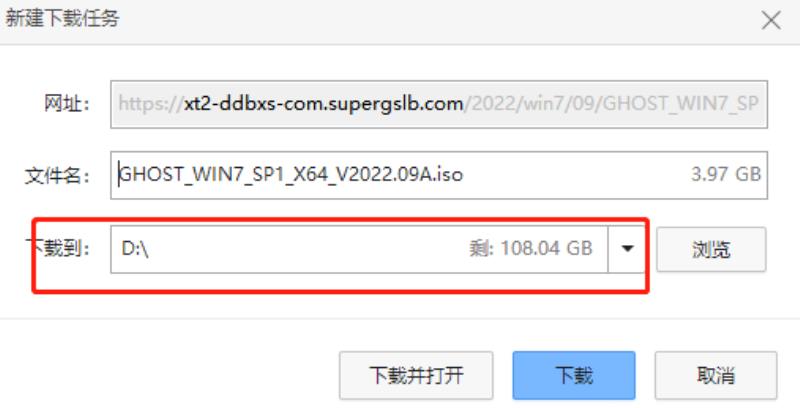
Task: Start the download with blue 下载 button
Action: click(574, 375)
